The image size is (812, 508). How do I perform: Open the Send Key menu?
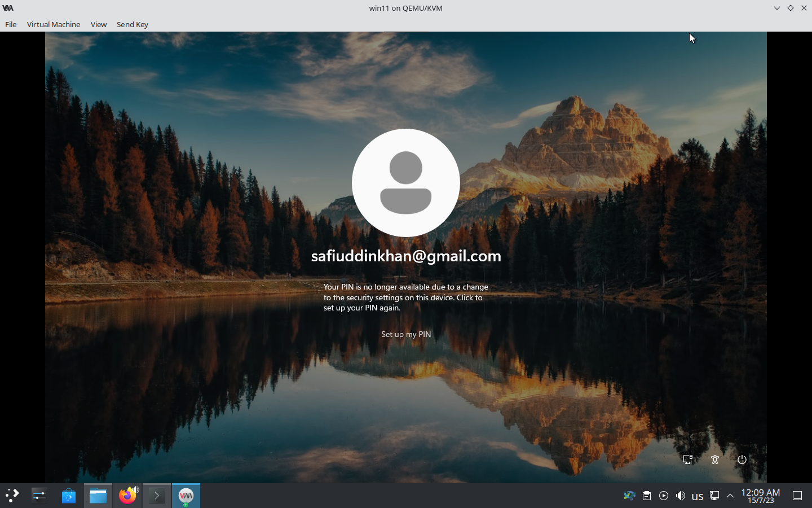pyautogui.click(x=133, y=24)
